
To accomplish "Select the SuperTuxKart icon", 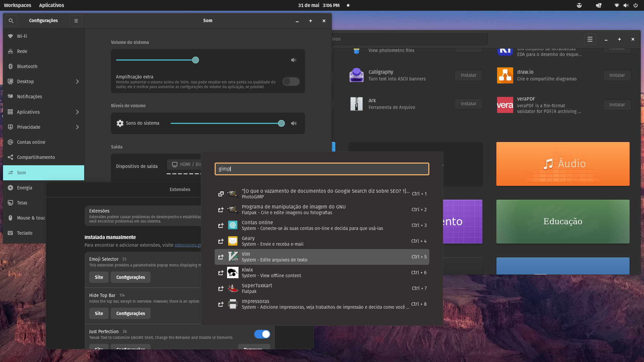I will click(233, 288).
